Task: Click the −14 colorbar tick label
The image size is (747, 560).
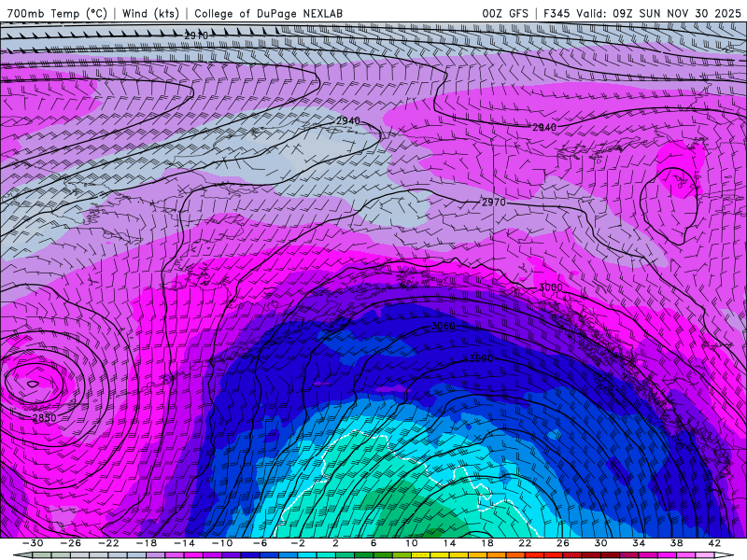Action: tap(184, 543)
